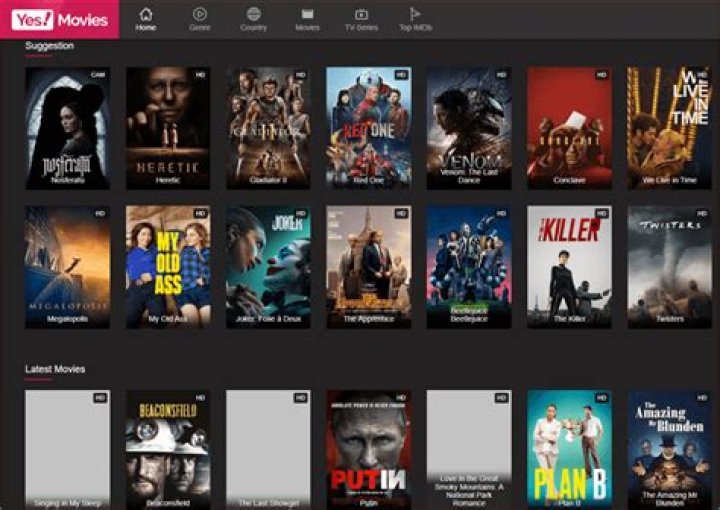Open the Megalopolis poster

tap(67, 267)
